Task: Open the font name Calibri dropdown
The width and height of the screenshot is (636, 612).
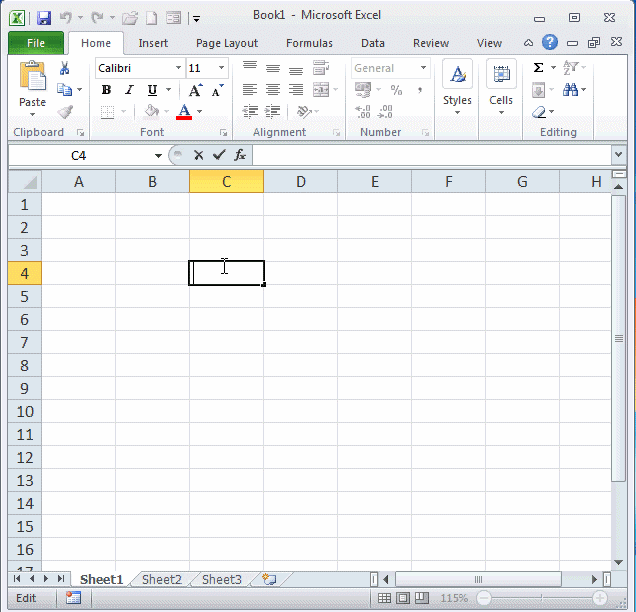Action: tap(178, 68)
